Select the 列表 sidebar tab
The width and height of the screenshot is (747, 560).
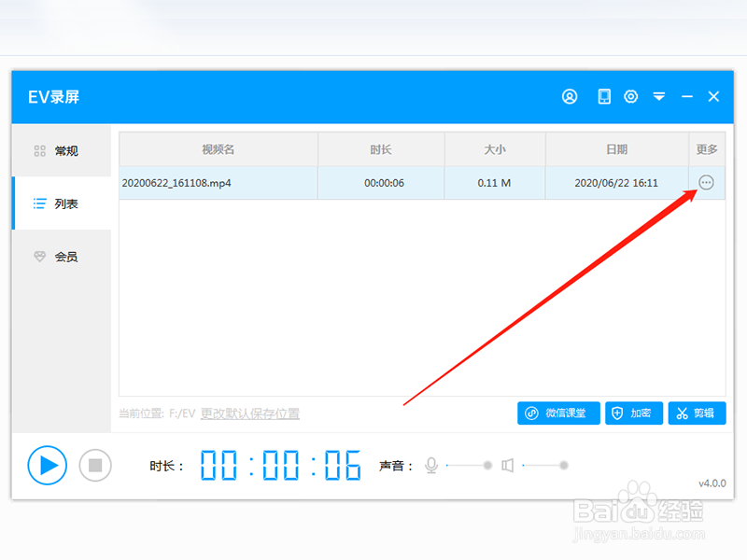click(x=62, y=203)
